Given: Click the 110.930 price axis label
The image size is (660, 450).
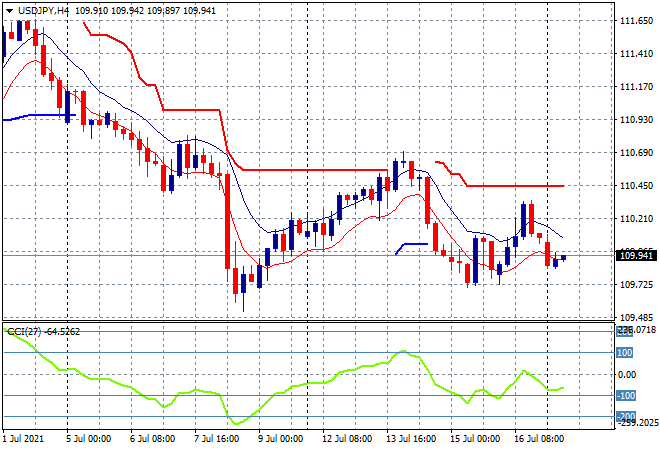Looking at the screenshot, I should [x=636, y=120].
